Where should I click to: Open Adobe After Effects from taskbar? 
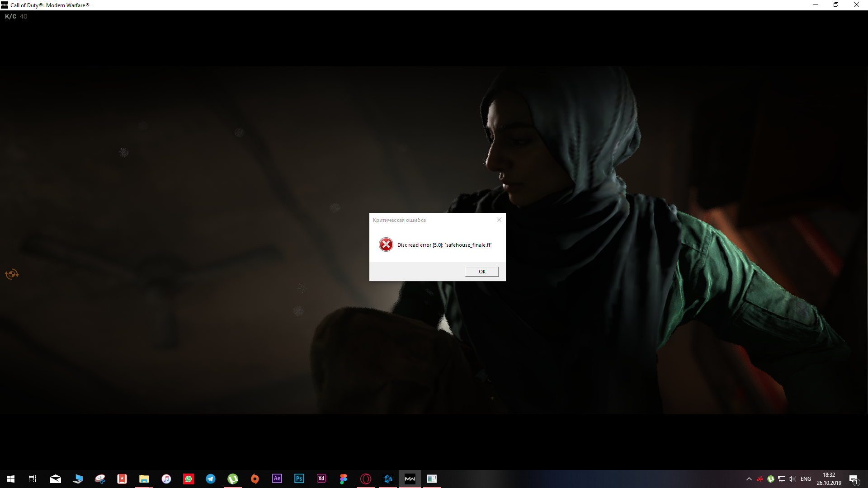point(277,479)
